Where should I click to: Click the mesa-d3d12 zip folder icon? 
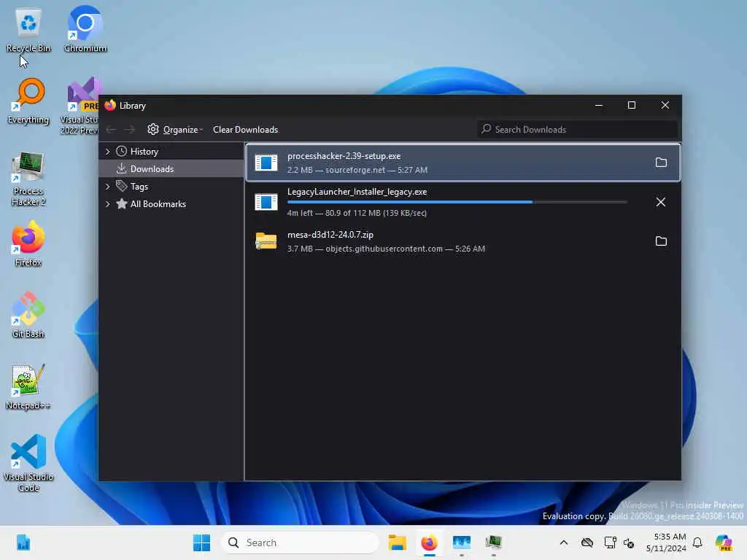coord(266,241)
